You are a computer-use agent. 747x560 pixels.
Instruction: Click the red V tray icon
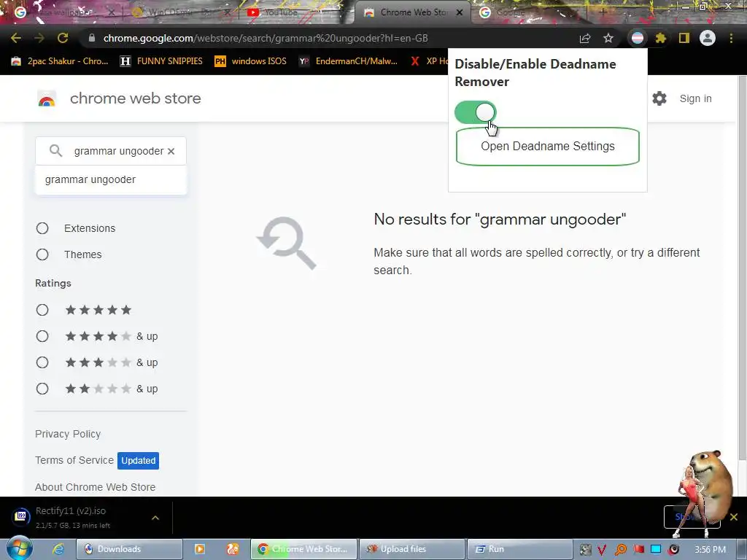pyautogui.click(x=602, y=550)
